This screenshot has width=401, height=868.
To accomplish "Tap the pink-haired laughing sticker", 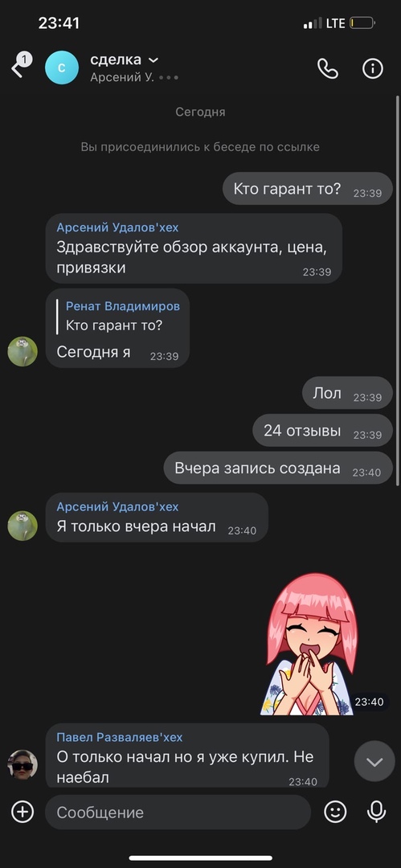I will 312,645.
